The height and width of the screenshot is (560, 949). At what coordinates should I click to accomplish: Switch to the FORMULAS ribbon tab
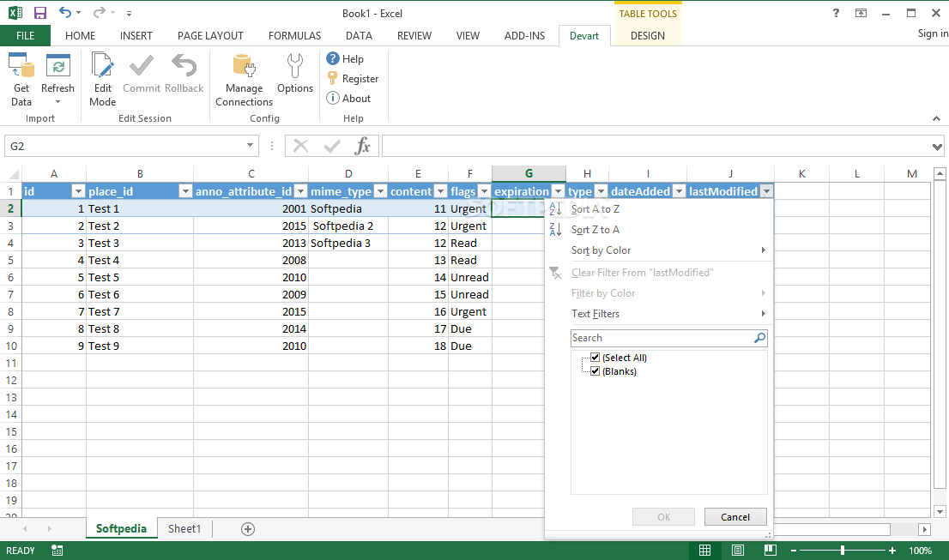click(295, 36)
